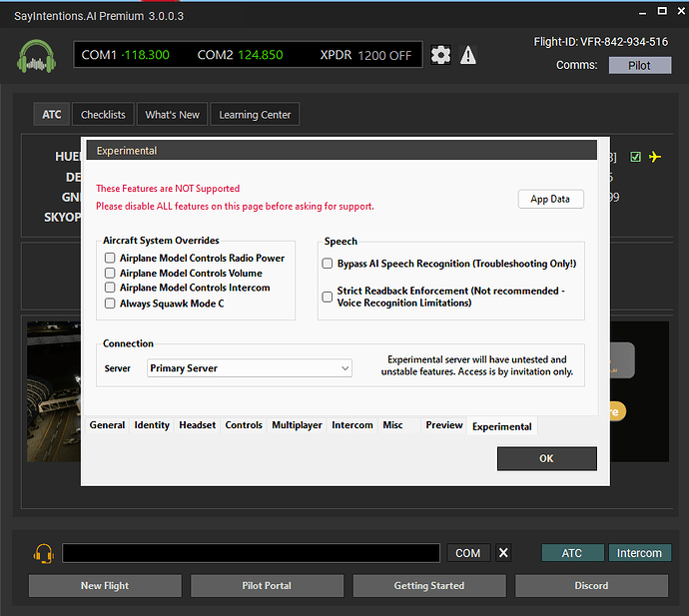Clear text with the X button

[503, 553]
